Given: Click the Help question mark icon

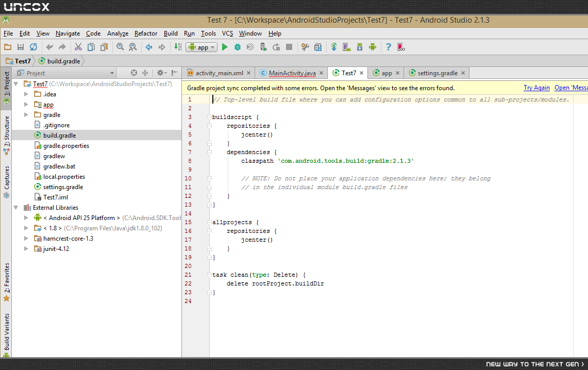Looking at the screenshot, I should coord(389,47).
